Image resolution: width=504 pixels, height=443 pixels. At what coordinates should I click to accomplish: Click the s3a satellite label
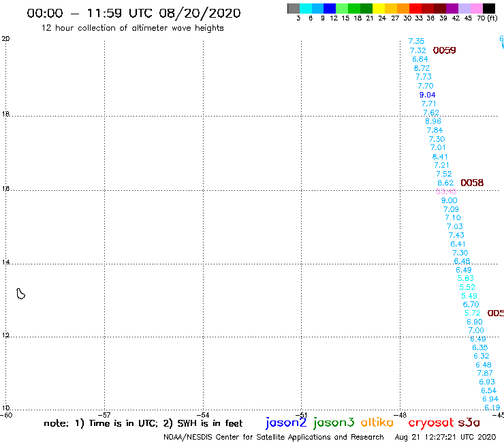469,423
